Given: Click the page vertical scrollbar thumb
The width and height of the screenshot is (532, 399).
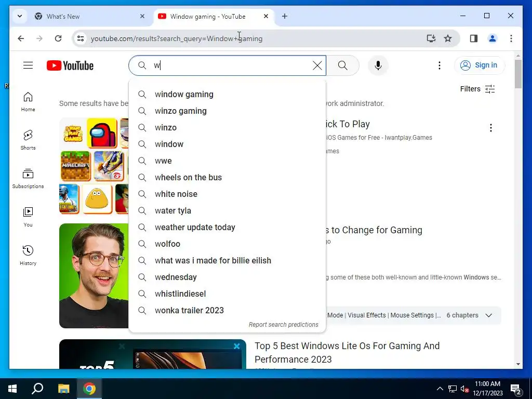Looking at the screenshot, I should pos(518,74).
